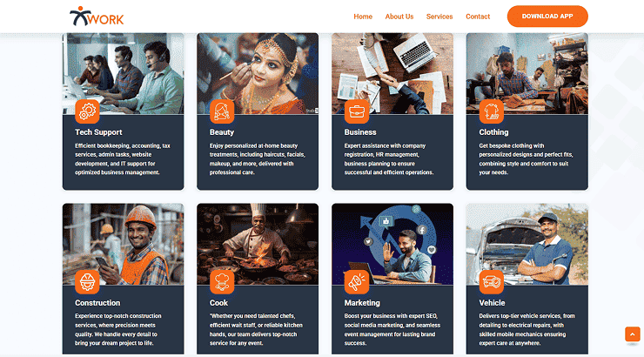644x357 pixels.
Task: Click the Tech Support gear icon
Action: 87,111
